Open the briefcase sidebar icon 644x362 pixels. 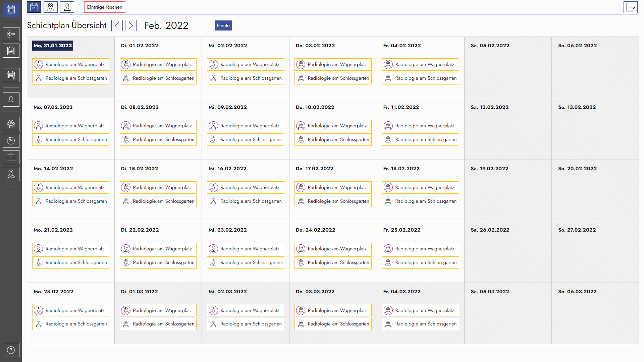(11, 158)
